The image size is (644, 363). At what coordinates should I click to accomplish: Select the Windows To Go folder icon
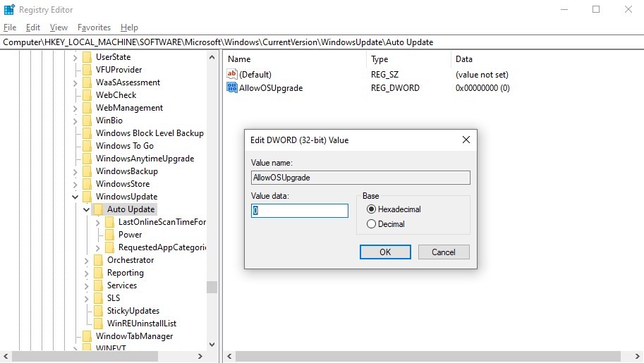click(87, 146)
